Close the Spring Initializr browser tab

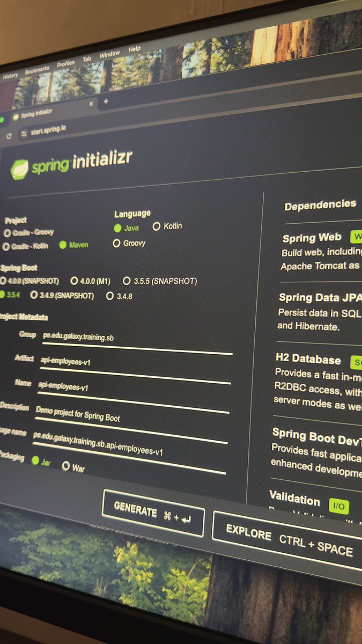click(91, 104)
